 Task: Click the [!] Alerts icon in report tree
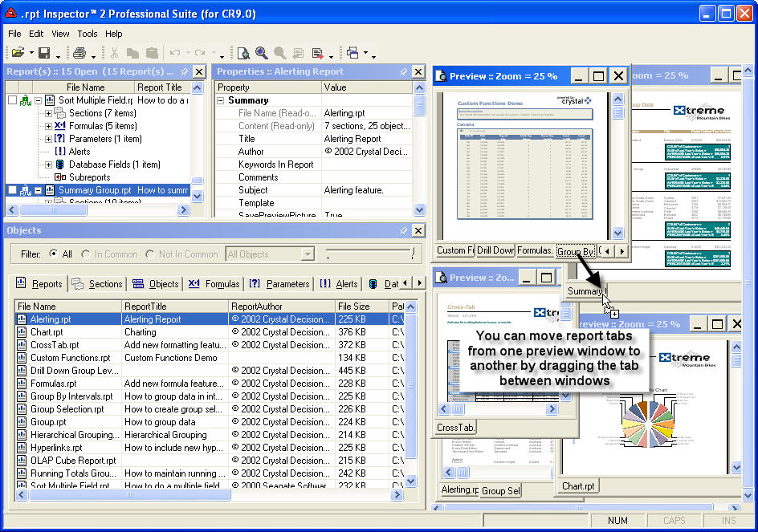pos(60,151)
